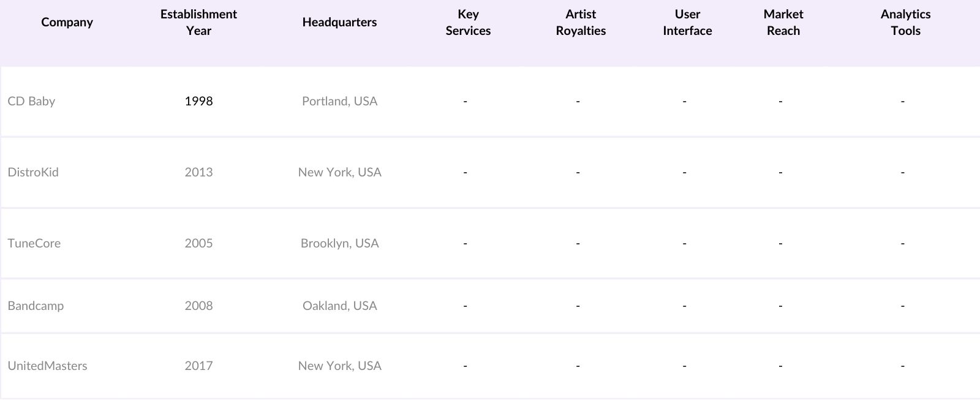The height and width of the screenshot is (400, 980).
Task: Select the UnitedMasters company cell
Action: point(48,366)
